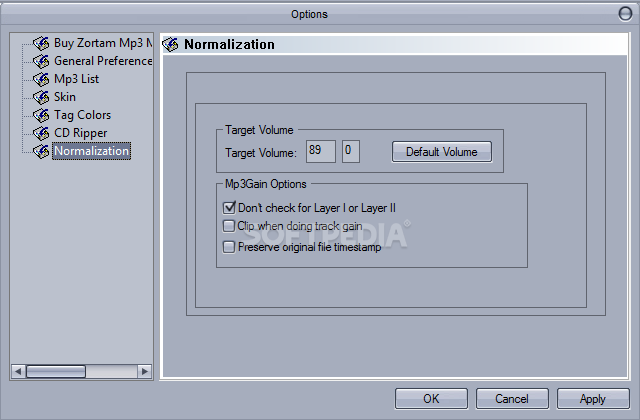Uncheck Don't check for Layer I or II

[x=229, y=208]
